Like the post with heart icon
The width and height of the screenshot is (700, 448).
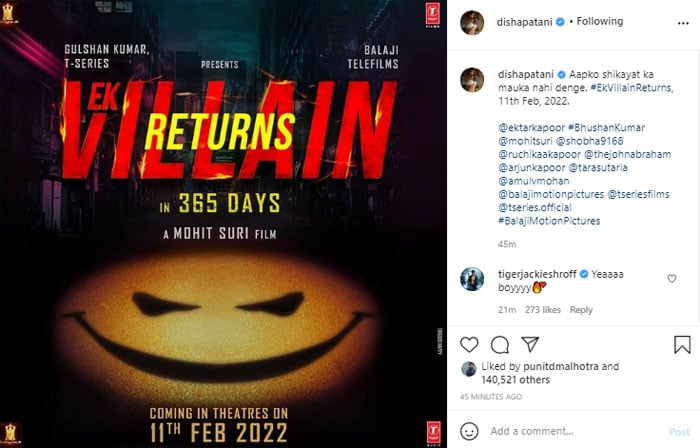coord(469,344)
